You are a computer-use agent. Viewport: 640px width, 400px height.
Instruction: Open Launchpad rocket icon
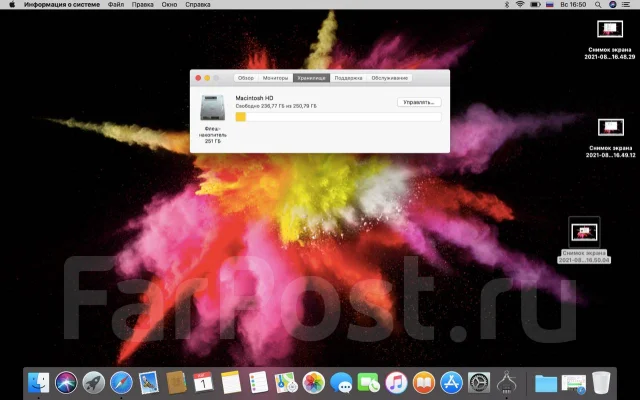pos(93,383)
